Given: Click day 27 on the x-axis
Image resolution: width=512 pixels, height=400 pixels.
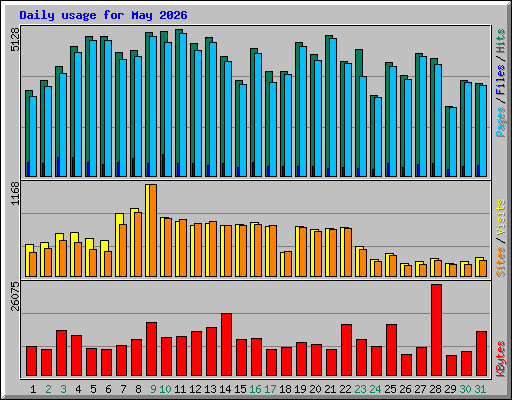Looking at the screenshot, I should (x=420, y=389).
